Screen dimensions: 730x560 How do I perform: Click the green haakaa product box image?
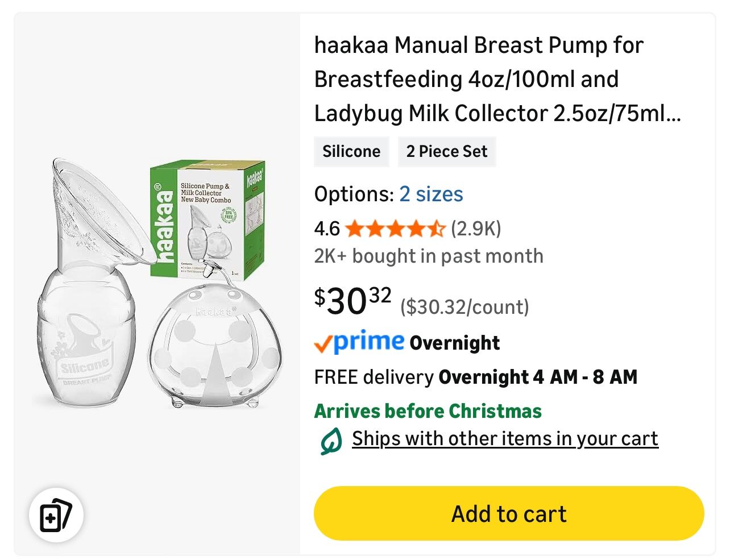[x=206, y=219]
